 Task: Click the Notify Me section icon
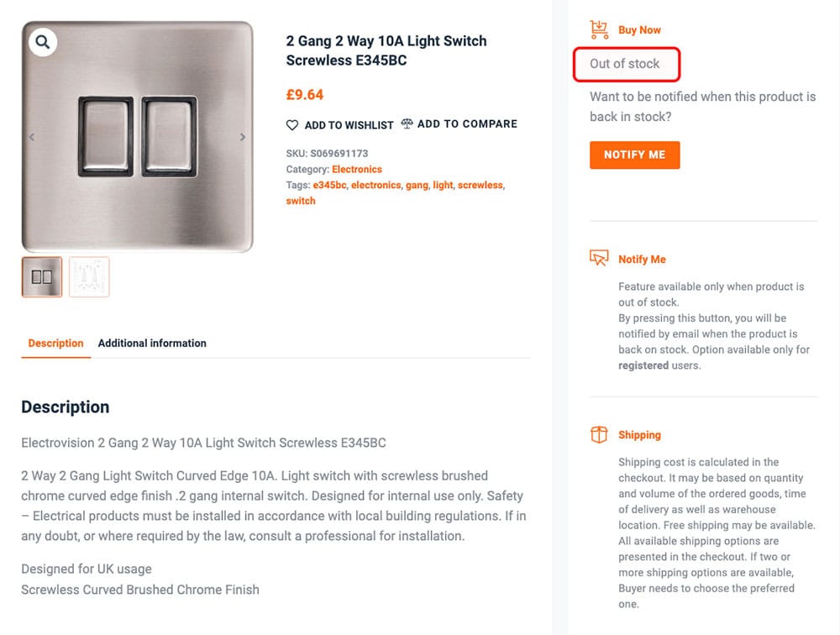coord(599,259)
